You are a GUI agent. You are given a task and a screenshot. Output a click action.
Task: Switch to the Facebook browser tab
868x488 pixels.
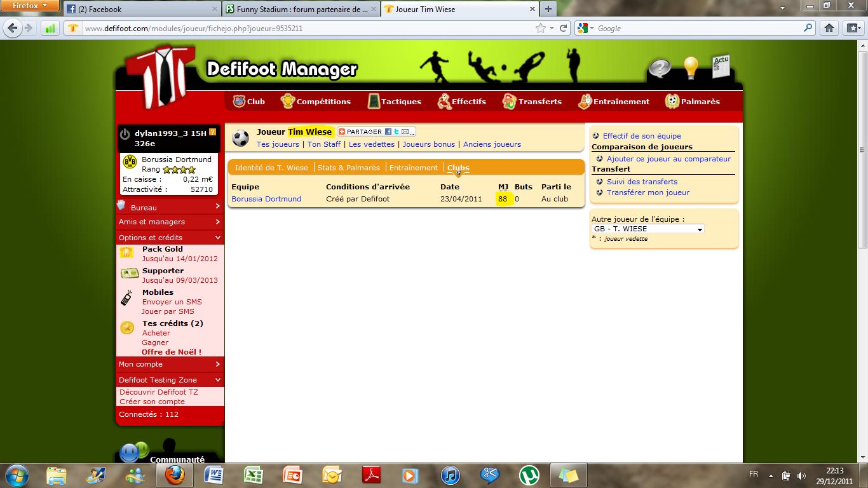pyautogui.click(x=142, y=9)
